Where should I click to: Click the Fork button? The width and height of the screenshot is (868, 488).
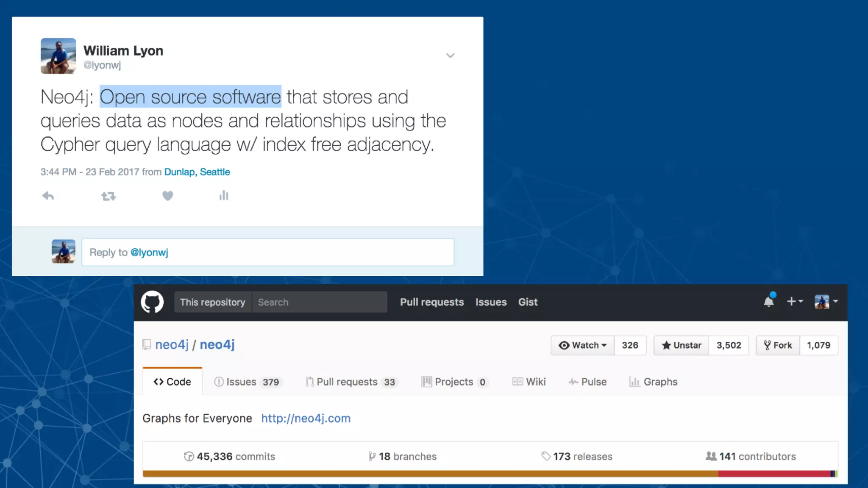tap(778, 345)
